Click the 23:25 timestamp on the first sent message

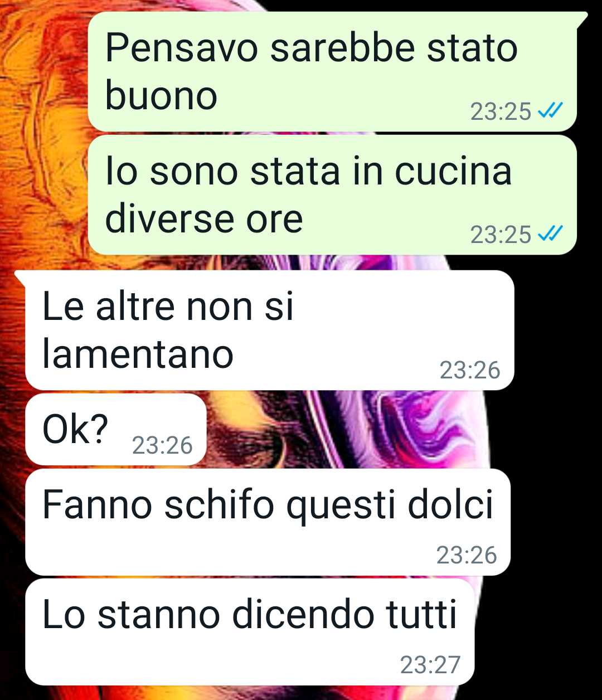pyautogui.click(x=501, y=112)
